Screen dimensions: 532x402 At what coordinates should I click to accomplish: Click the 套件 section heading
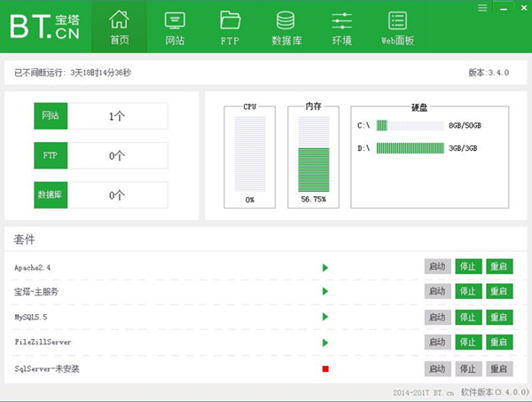(x=24, y=240)
